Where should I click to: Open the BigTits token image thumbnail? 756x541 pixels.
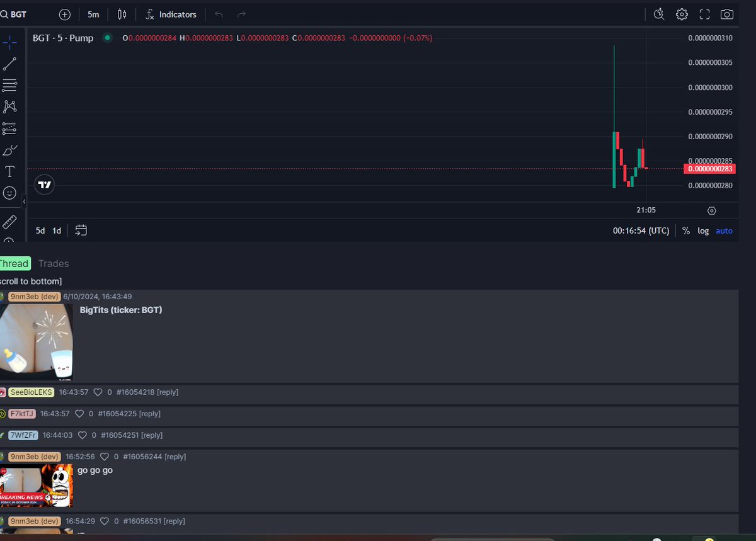pos(36,342)
